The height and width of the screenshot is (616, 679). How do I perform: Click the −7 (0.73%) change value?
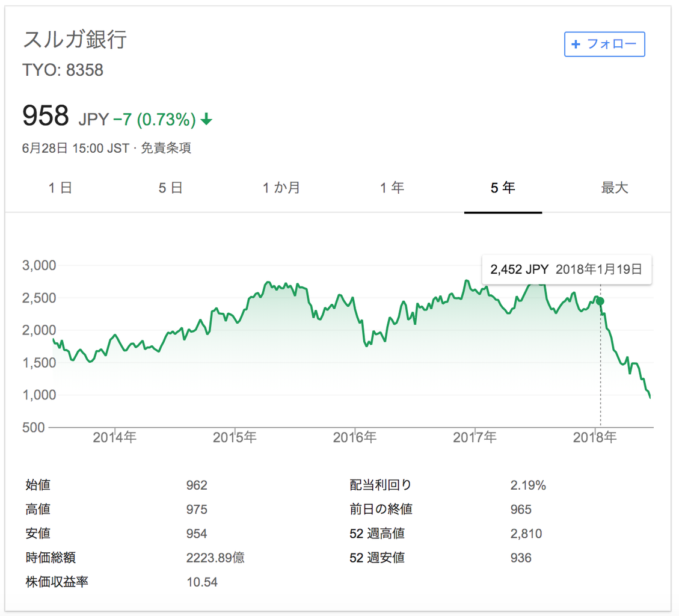tap(155, 120)
